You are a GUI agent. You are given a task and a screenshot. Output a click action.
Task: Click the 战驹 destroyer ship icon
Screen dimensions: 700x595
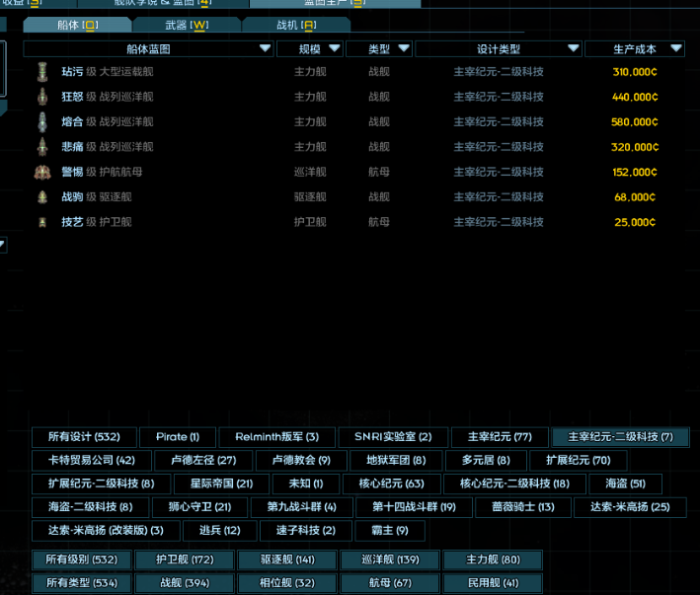click(x=42, y=197)
